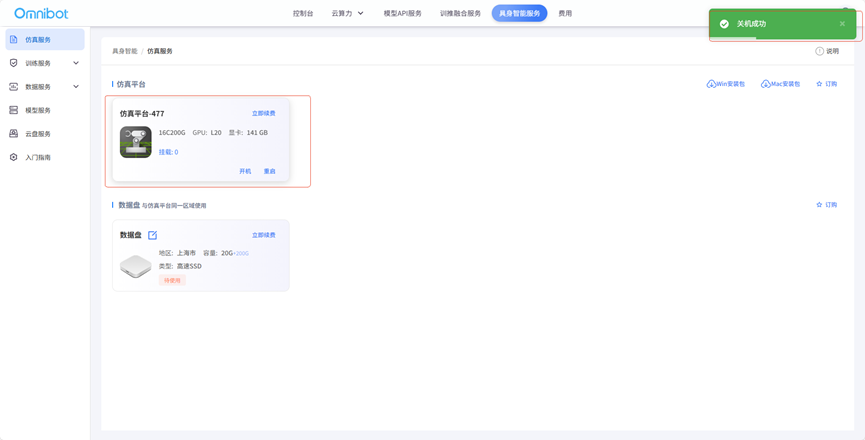Click the 仿真平台 section heading
The width and height of the screenshot is (865, 440).
pyautogui.click(x=131, y=84)
